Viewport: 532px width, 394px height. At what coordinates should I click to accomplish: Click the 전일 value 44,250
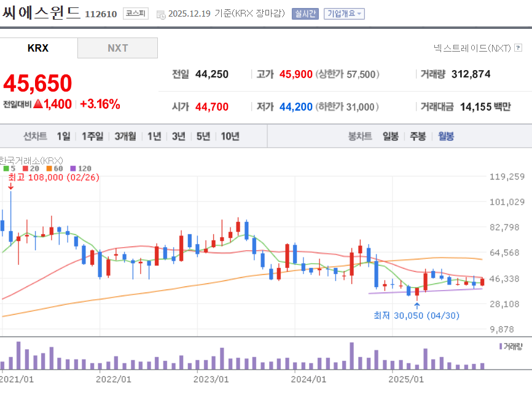[212, 74]
